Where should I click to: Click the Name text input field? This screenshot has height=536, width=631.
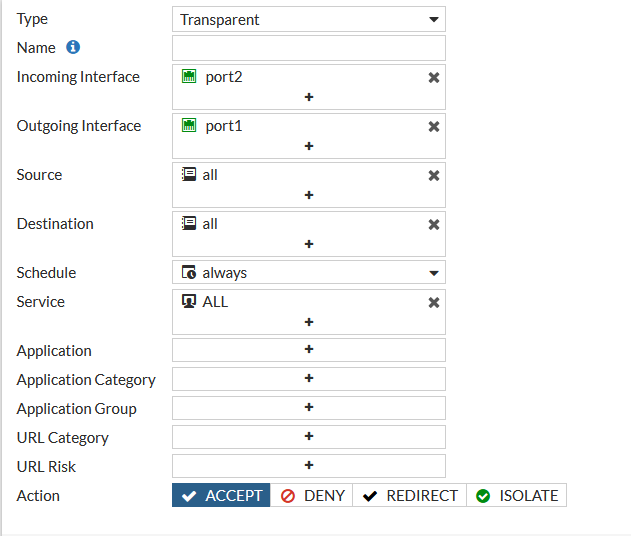click(x=309, y=48)
